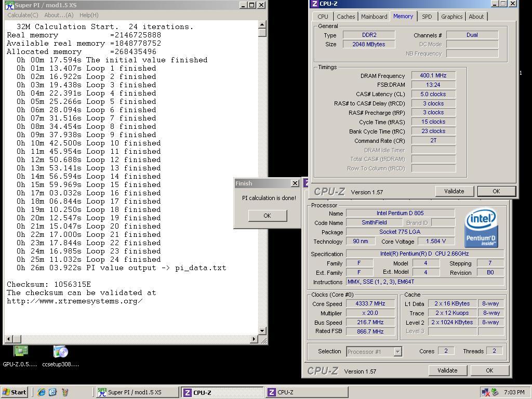Screen dimensions: 532x399
Task: Click CPU-Z Memory window title icon
Action: pos(314,4)
